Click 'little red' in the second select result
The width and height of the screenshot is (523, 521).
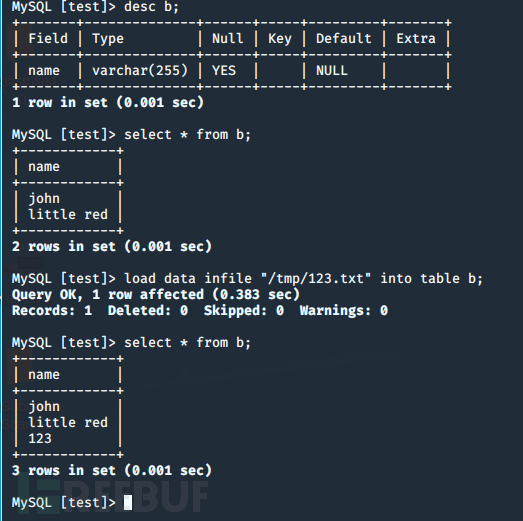68,423
